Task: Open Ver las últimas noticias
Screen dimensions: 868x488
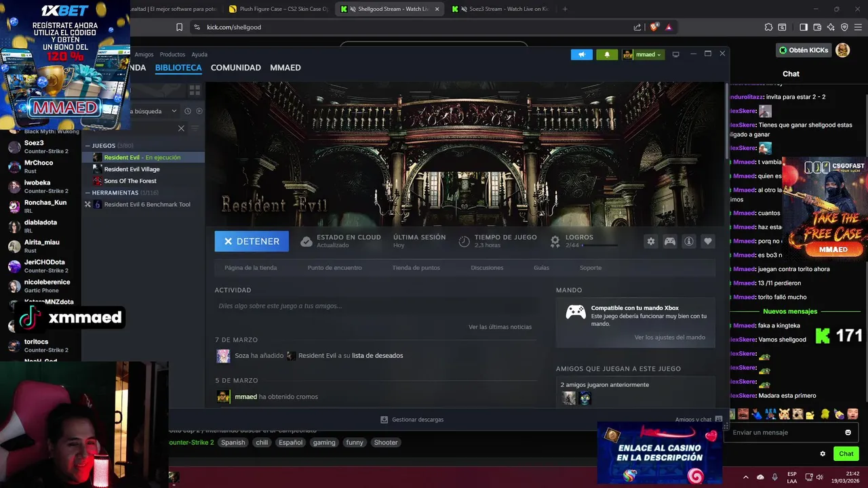Action: point(500,327)
